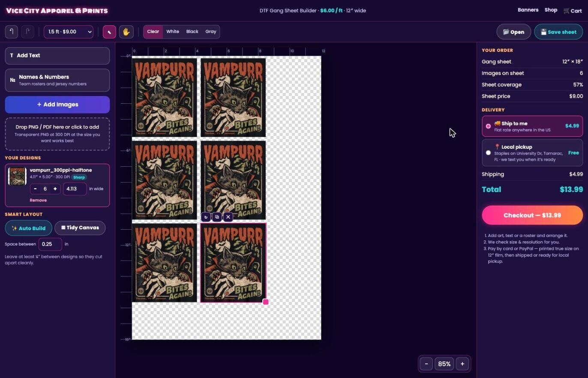The width and height of the screenshot is (588, 378).
Task: Go to the Shop page
Action: pyautogui.click(x=551, y=10)
